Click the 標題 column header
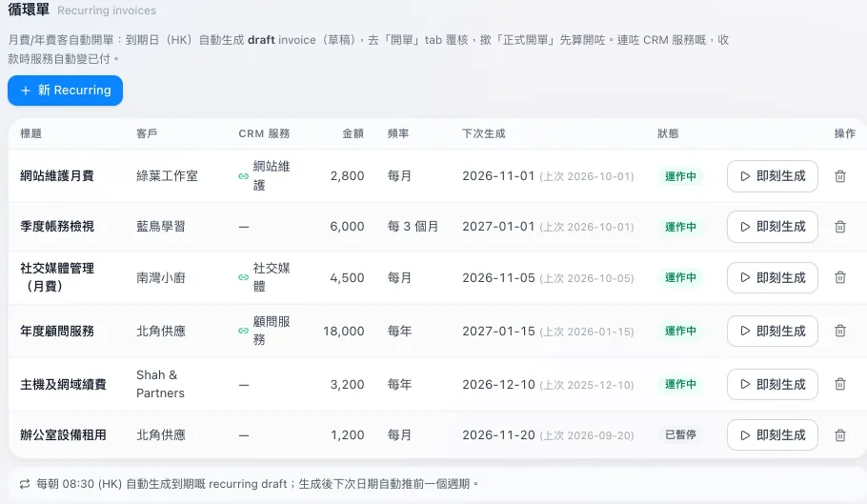The width and height of the screenshot is (867, 504). pyautogui.click(x=30, y=133)
